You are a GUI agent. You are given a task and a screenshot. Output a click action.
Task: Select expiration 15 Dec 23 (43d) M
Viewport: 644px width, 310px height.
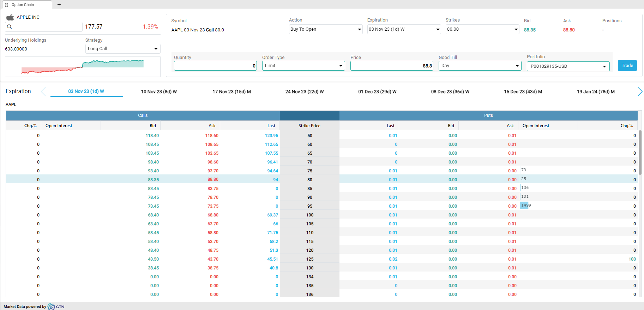pyautogui.click(x=523, y=92)
